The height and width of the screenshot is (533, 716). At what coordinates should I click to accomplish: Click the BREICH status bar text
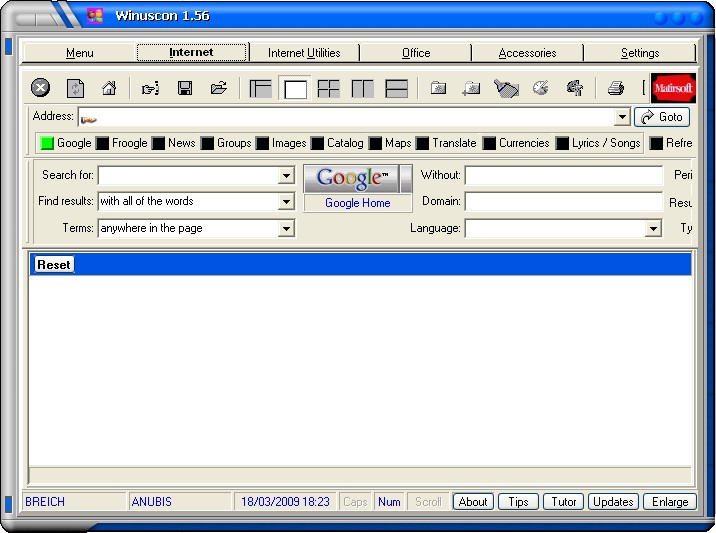[45, 502]
